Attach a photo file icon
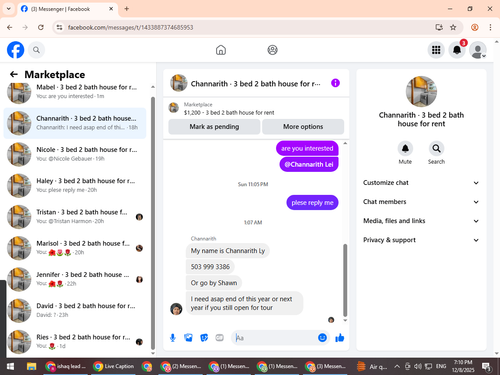This screenshot has height=375, width=500. [188, 338]
